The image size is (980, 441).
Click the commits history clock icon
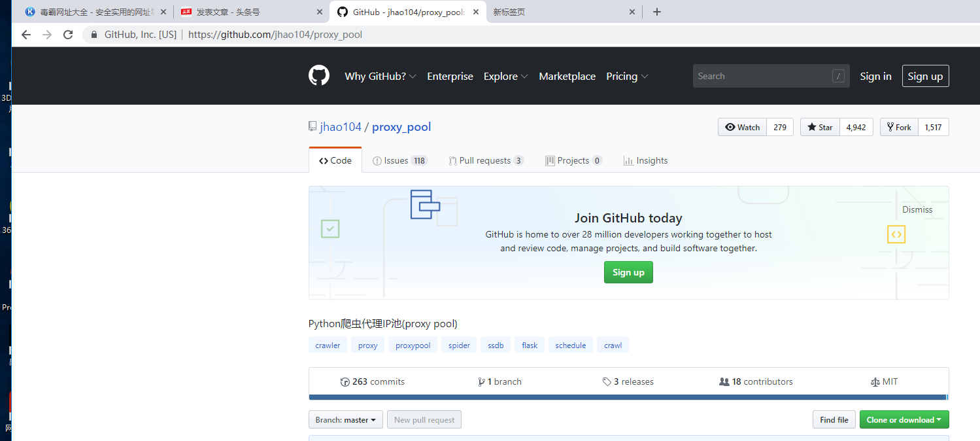[x=345, y=381]
